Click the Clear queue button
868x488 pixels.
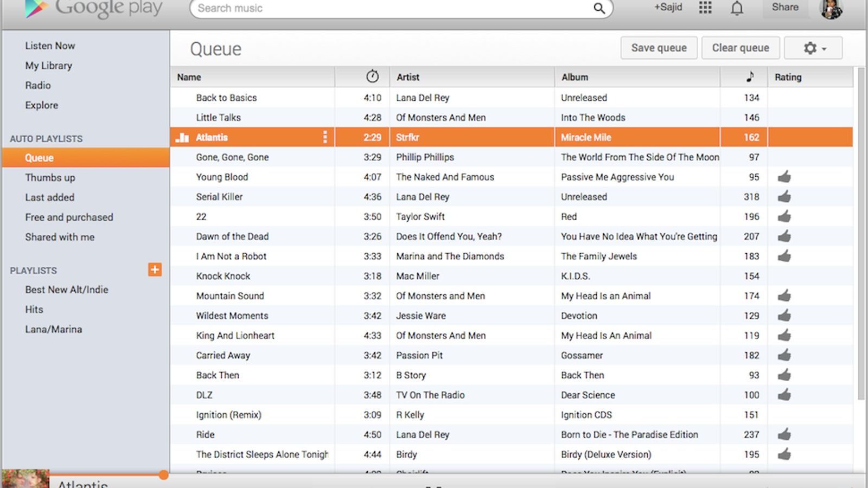point(741,48)
